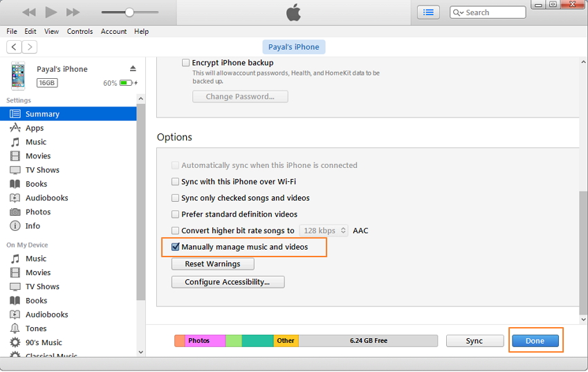This screenshot has width=588, height=372.
Task: Click the Other segment in storage bar
Action: (x=286, y=341)
